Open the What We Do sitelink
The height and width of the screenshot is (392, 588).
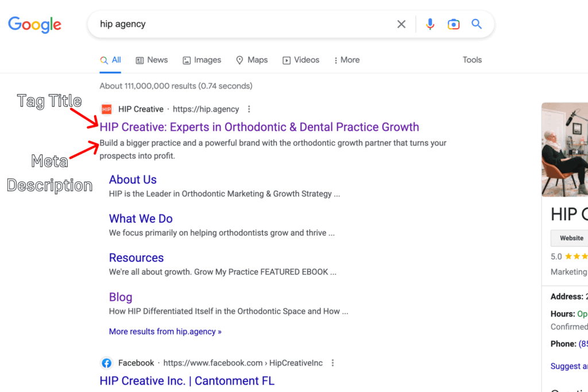[141, 218]
